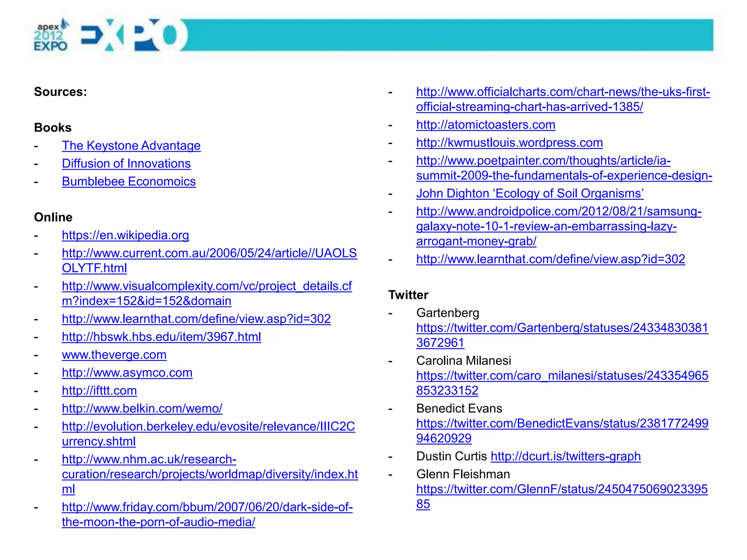Visit the www.theverge.com link
Screen dimensions: 747x560
click(x=114, y=354)
